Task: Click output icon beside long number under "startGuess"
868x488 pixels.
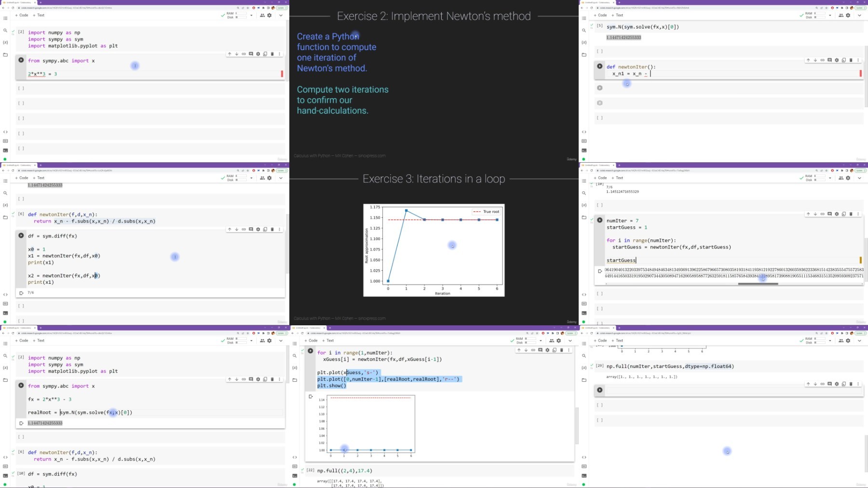Action: pyautogui.click(x=600, y=271)
